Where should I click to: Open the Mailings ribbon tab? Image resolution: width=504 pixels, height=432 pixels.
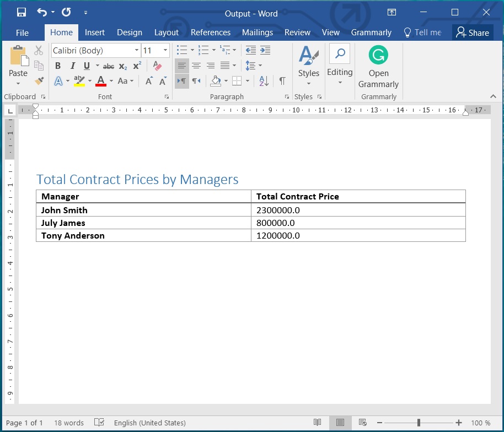pyautogui.click(x=257, y=33)
